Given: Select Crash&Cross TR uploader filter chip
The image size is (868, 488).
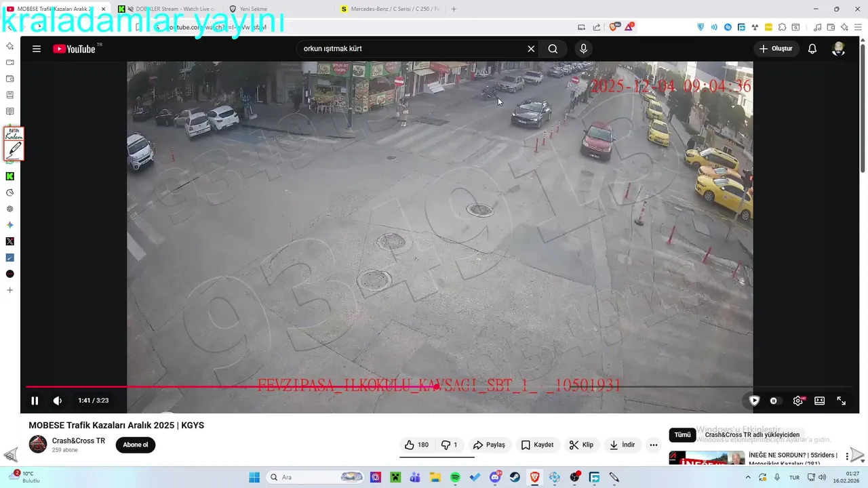Looking at the screenshot, I should pos(752,435).
